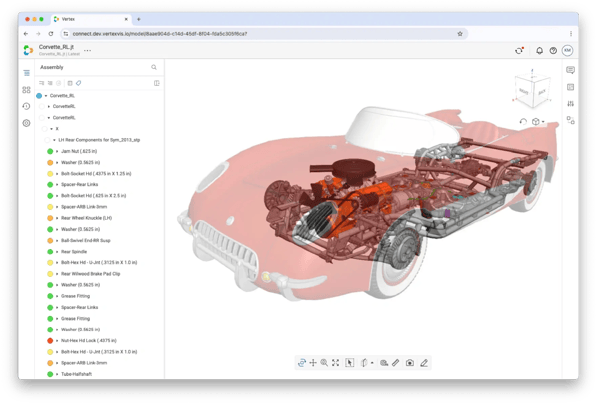The height and width of the screenshot is (406, 600).
Task: Click the expand-all icon in Assembly toolbar
Action: pyautogui.click(x=41, y=83)
